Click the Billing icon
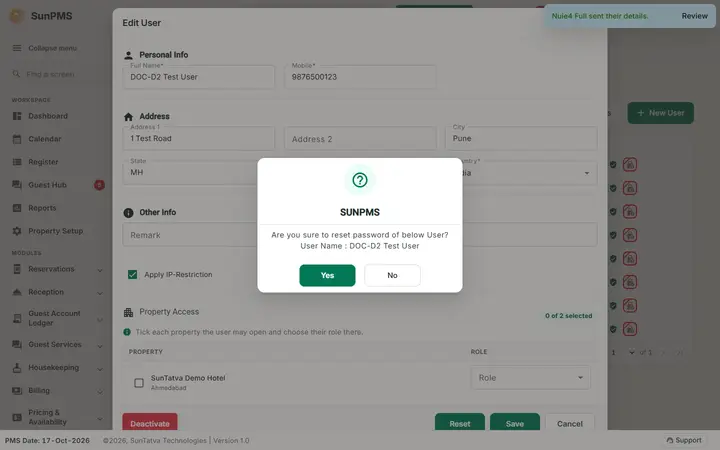Viewport: 720px width, 450px height. [x=17, y=391]
